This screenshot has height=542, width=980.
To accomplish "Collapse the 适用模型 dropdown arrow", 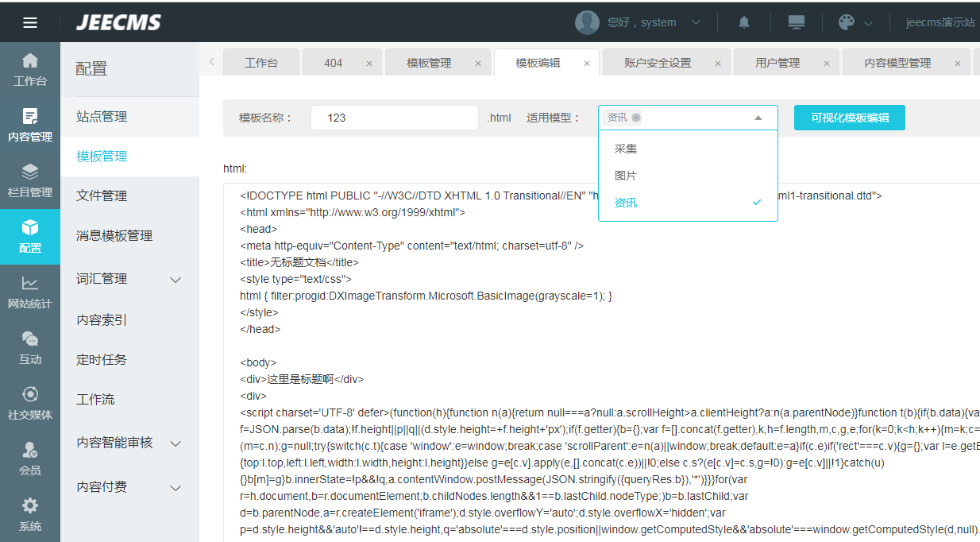I will [758, 118].
